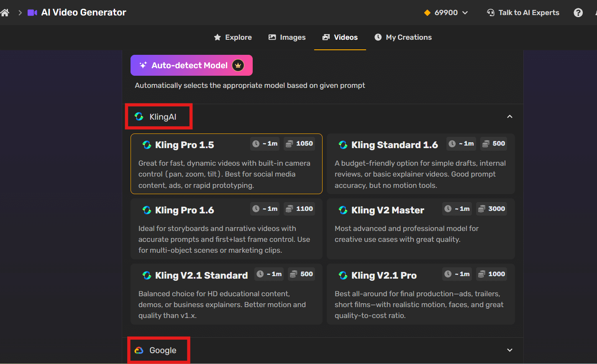
Task: Click the KlingAI section label
Action: click(163, 117)
